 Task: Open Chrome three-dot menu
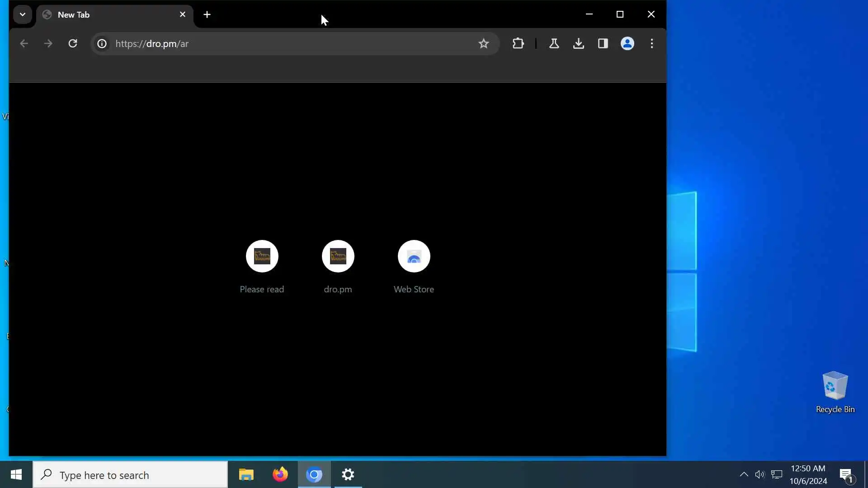[x=651, y=43]
